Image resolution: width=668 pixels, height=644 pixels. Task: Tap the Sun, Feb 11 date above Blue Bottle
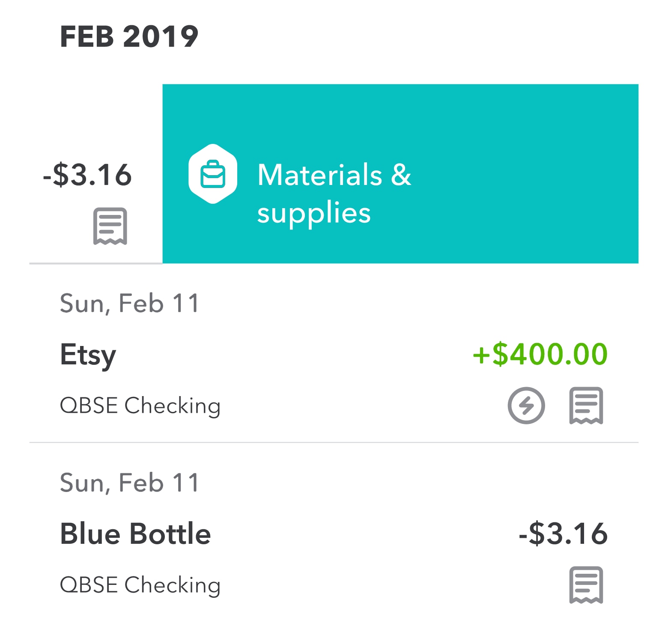(129, 483)
